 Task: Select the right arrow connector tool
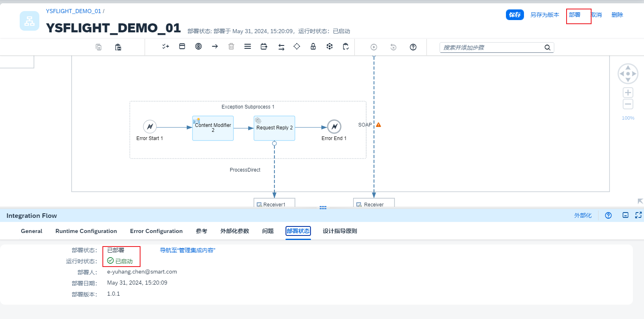pos(215,47)
